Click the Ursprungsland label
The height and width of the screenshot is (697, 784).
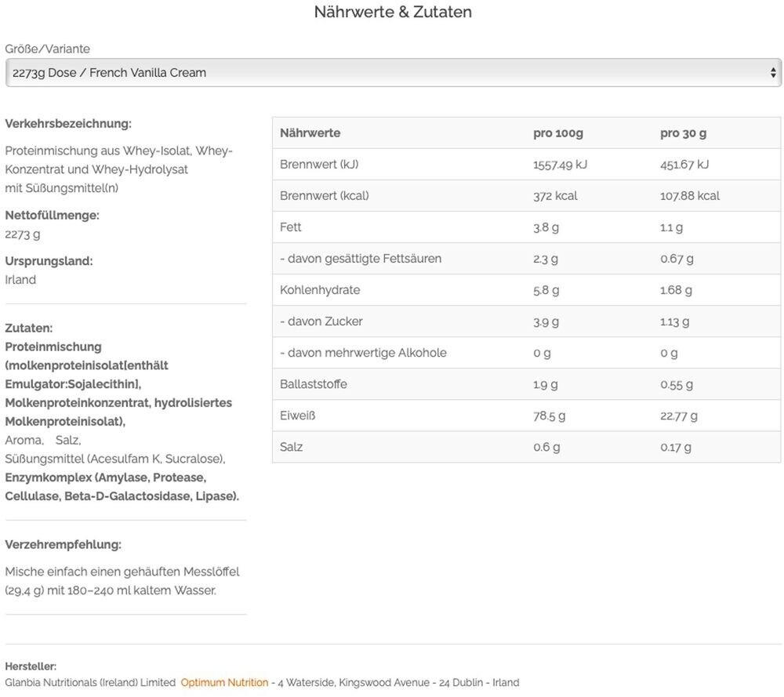(49, 261)
